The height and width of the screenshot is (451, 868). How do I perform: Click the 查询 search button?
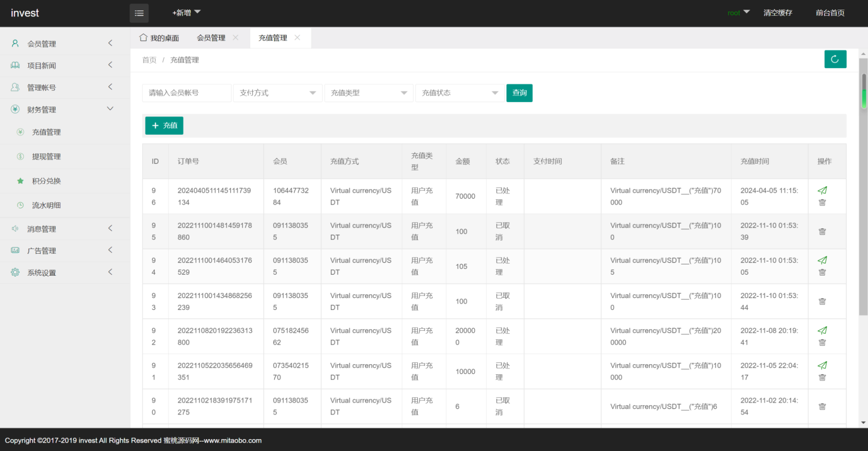519,93
